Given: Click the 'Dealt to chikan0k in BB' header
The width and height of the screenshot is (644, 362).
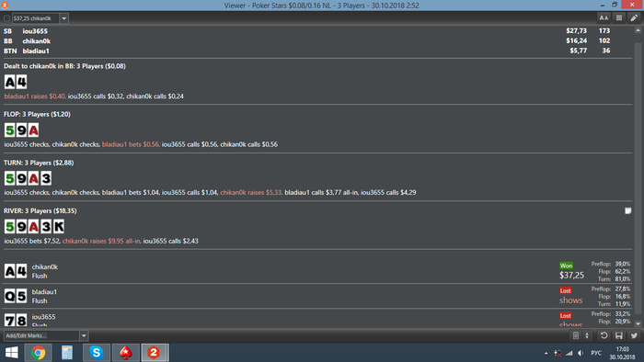Looking at the screenshot, I should pos(64,66).
